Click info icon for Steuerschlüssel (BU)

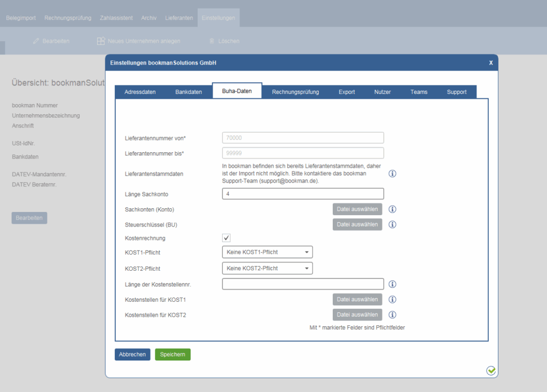pos(393,224)
